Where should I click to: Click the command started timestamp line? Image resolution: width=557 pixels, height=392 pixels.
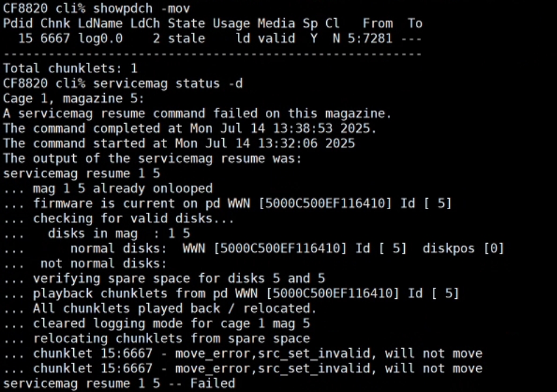tap(179, 144)
